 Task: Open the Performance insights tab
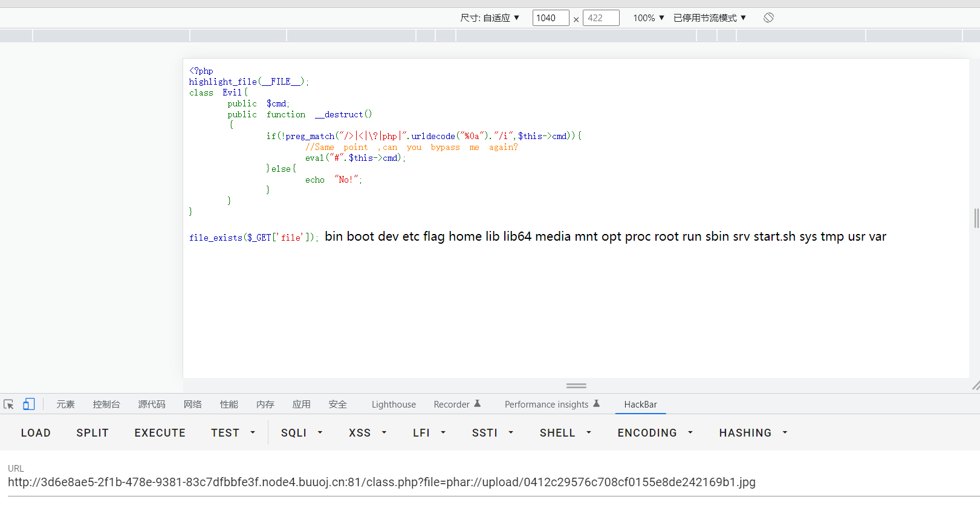(x=552, y=405)
